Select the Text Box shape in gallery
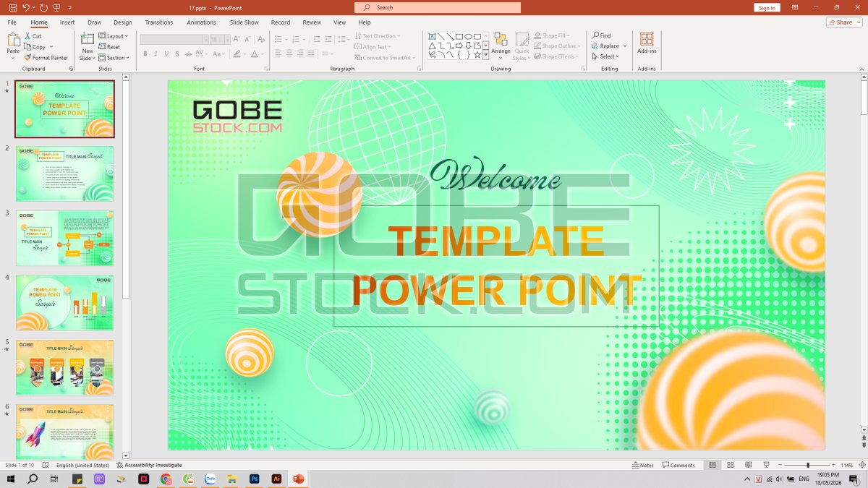This screenshot has width=868, height=488. 432,36
